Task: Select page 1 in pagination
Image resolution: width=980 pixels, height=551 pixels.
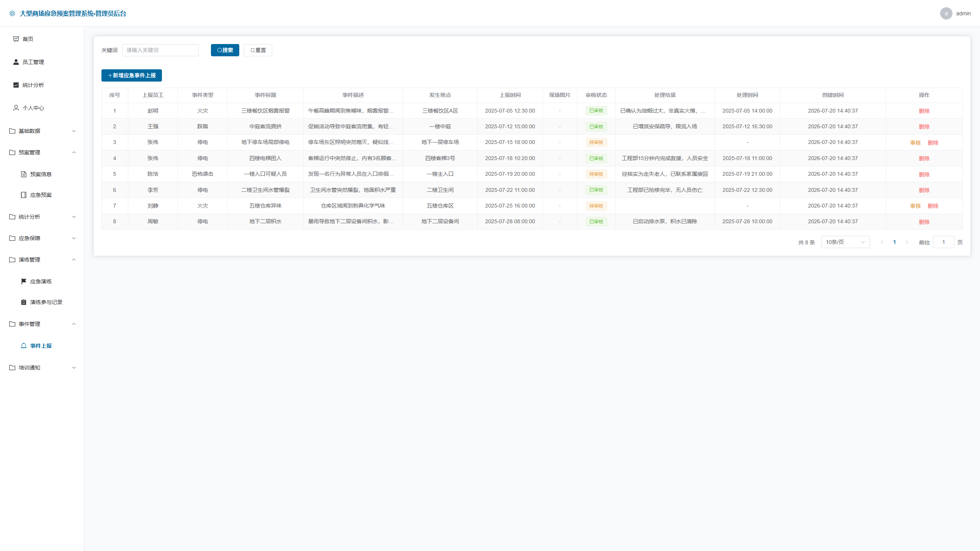Action: [x=895, y=242]
